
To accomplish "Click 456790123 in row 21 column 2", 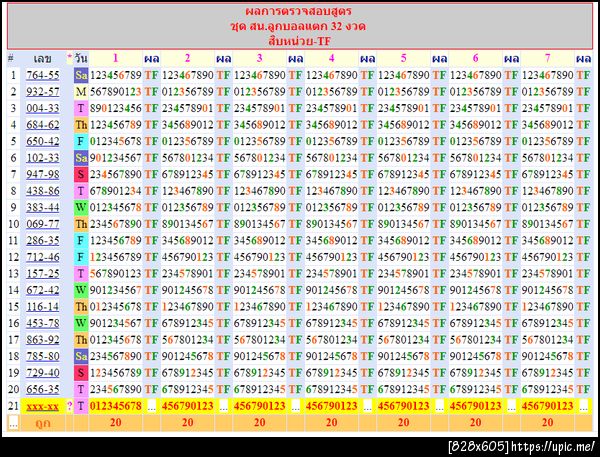I will click(188, 406).
